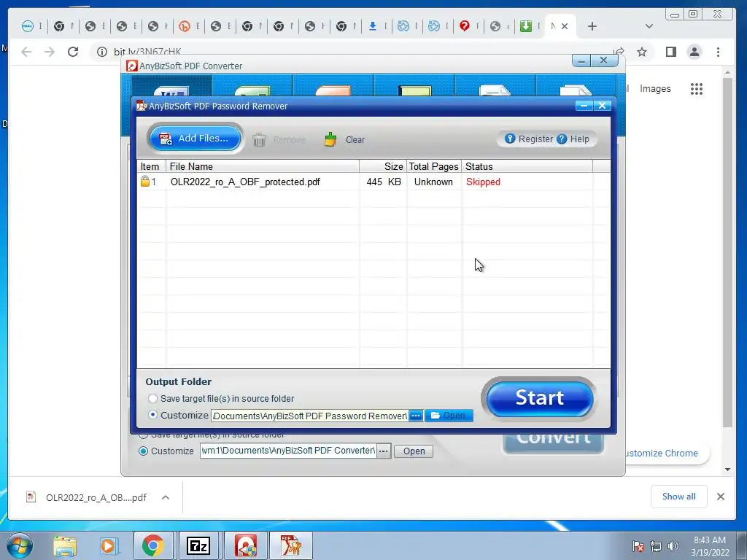The image size is (747, 560).
Task: Click the big Start button
Action: pos(539,399)
